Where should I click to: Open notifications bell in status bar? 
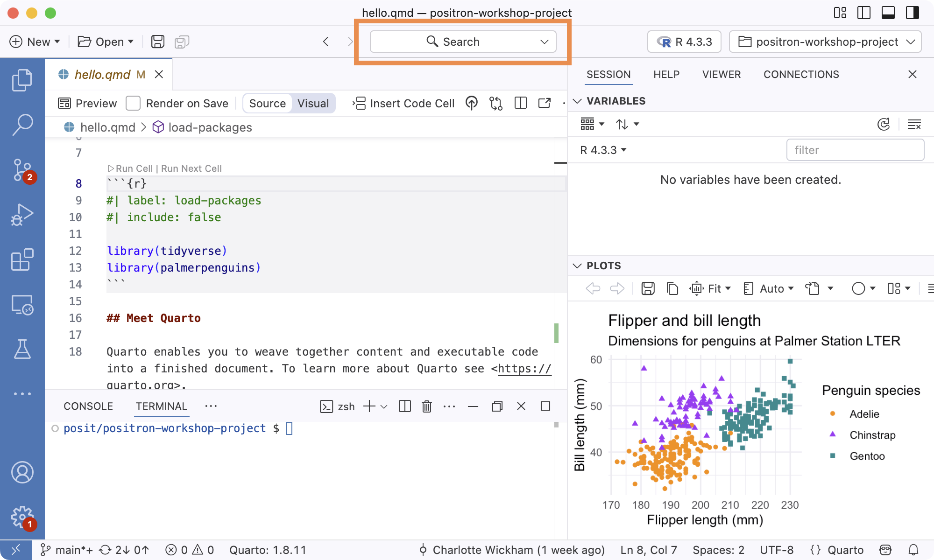coord(913,550)
